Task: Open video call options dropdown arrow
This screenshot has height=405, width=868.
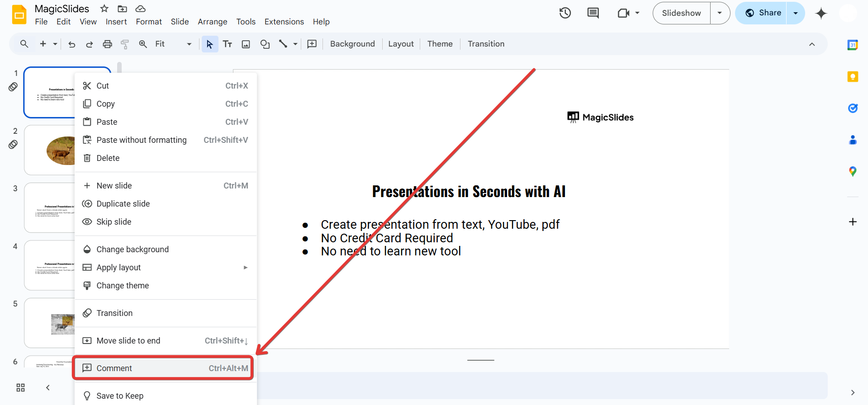Action: [637, 13]
